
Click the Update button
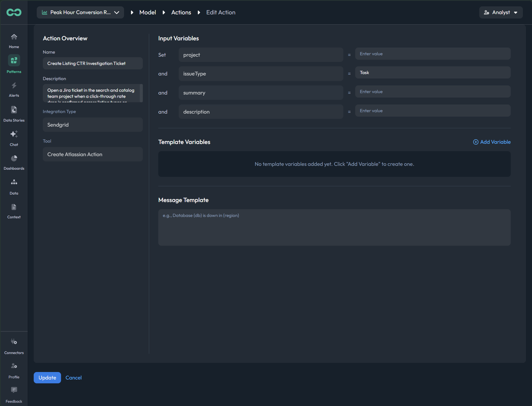(x=47, y=378)
